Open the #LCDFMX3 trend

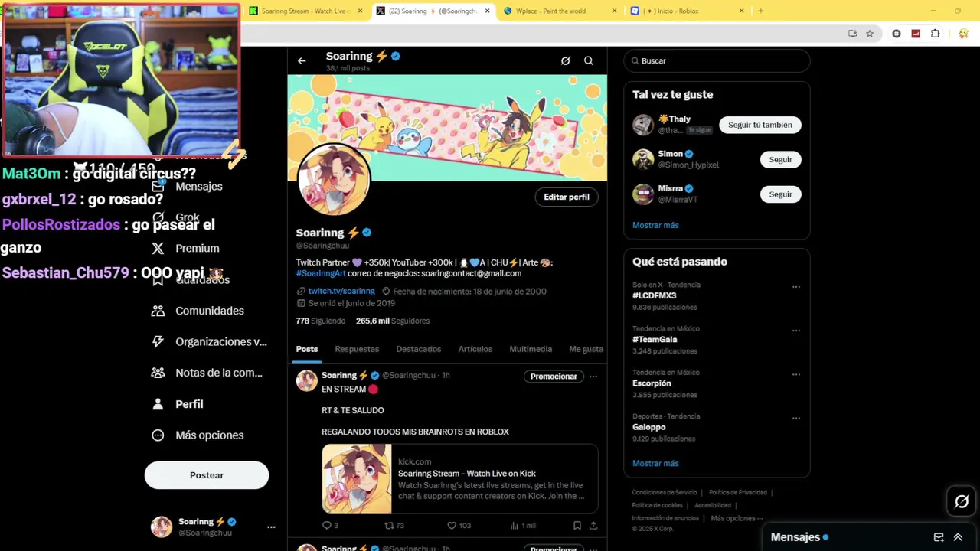(x=655, y=295)
